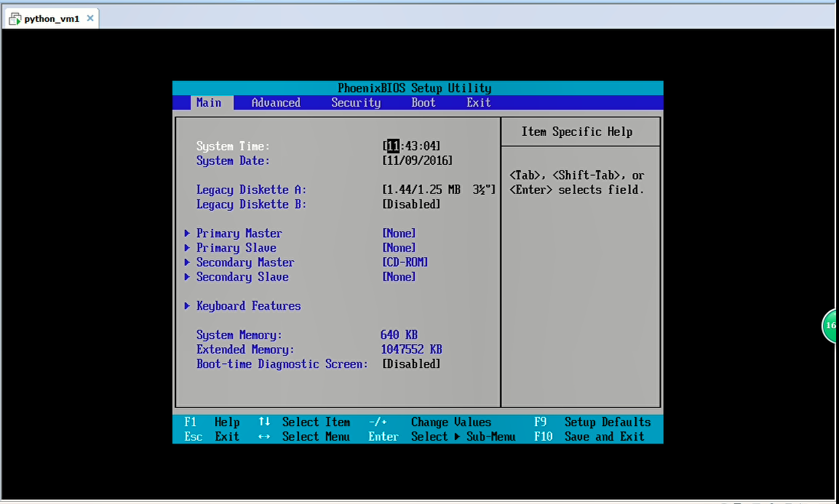839x504 pixels.
Task: Select Legacy Diskette A value 1.44/1.25 MB
Action: [x=439, y=190]
